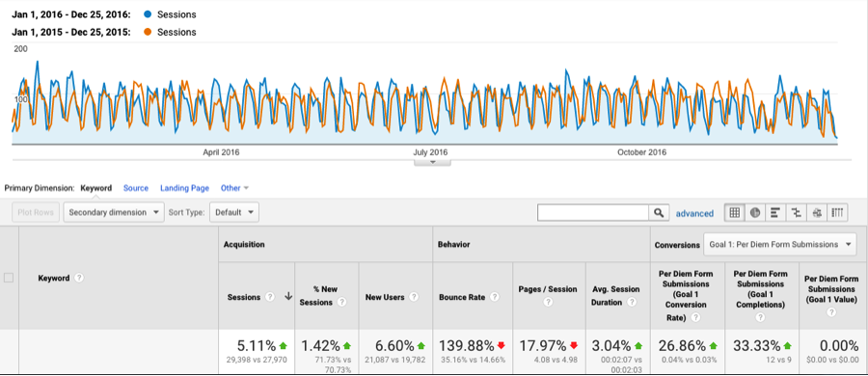Select the term cloud view icon
The width and height of the screenshot is (868, 376).
point(817,213)
